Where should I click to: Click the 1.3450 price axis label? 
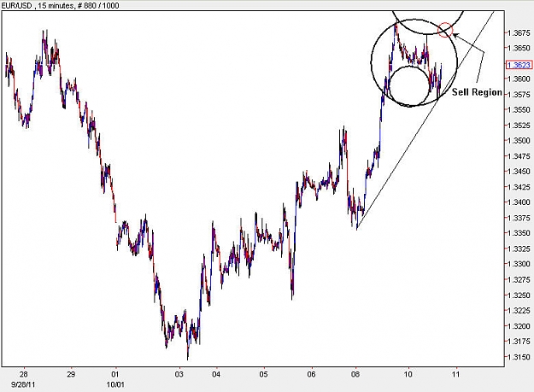(x=519, y=172)
